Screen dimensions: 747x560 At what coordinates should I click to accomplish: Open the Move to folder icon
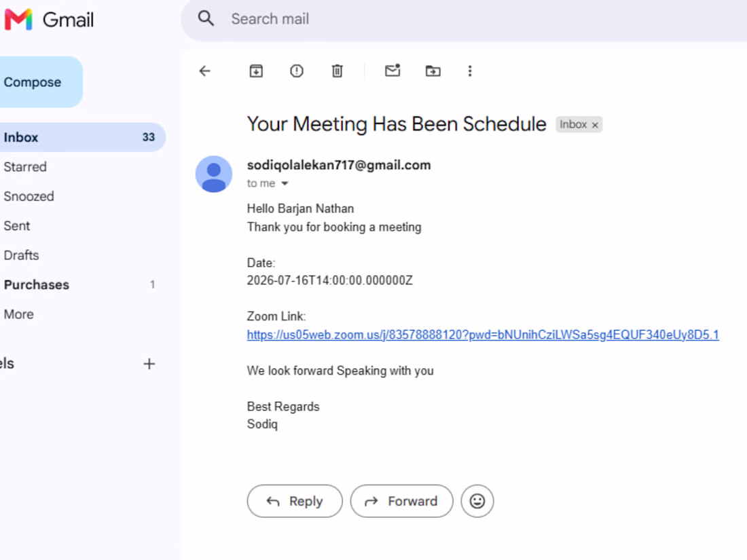coord(433,71)
